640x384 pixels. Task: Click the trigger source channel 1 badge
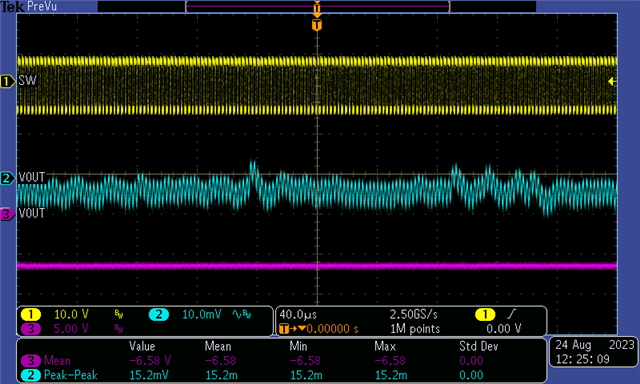coord(485,315)
